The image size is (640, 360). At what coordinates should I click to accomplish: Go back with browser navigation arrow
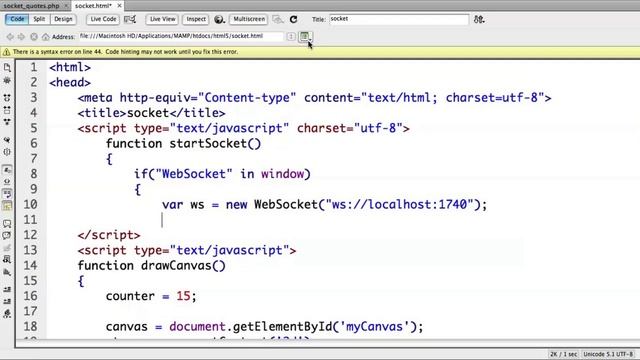click(10, 37)
